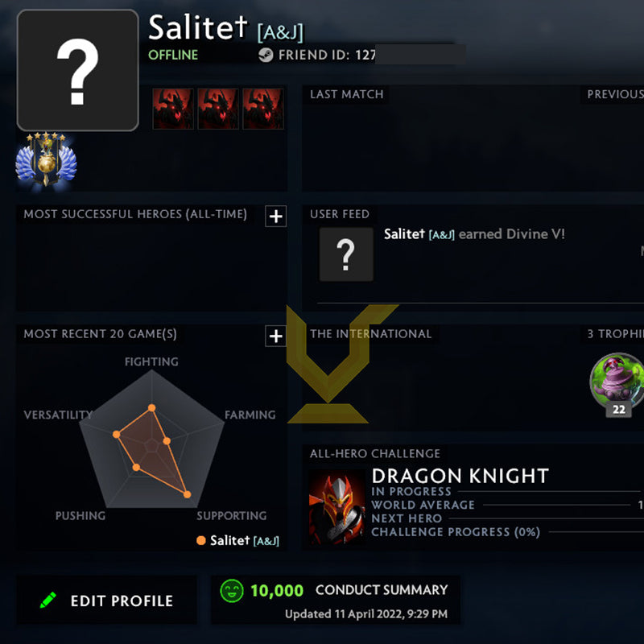Click Salitet orange legend dot under chart

[x=200, y=540]
